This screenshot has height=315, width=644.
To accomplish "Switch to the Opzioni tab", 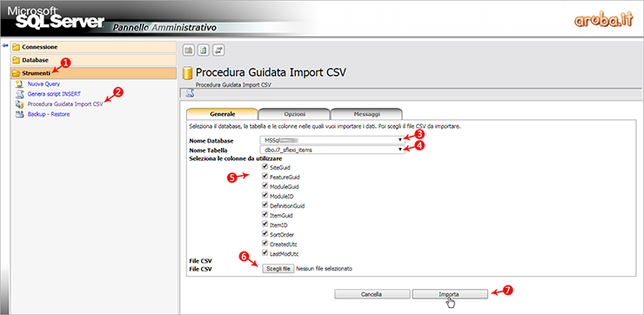I will point(294,114).
